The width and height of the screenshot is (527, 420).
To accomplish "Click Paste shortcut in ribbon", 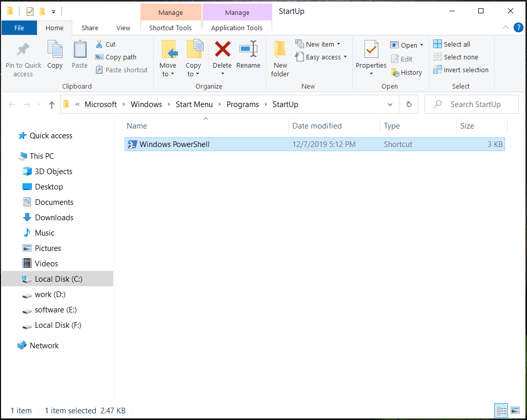I will [x=122, y=70].
